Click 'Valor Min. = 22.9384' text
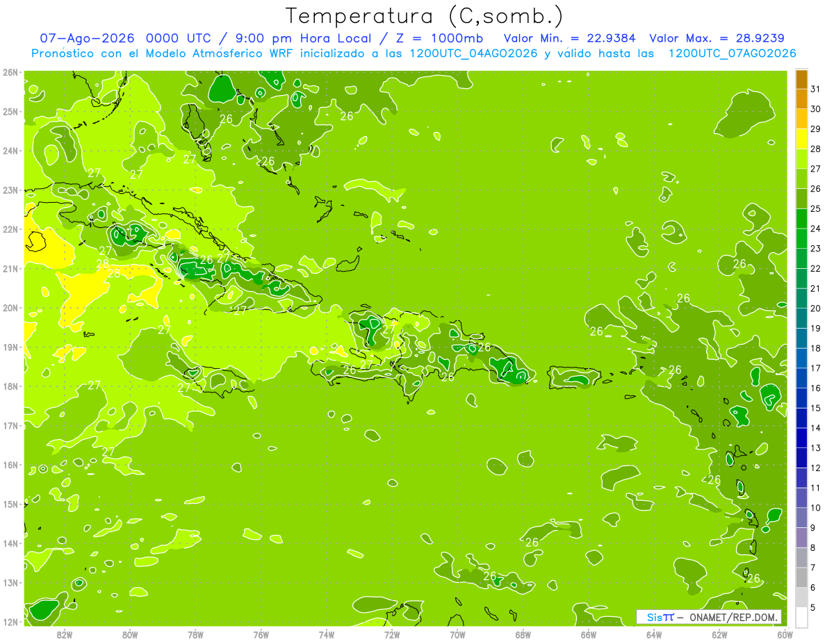Image resolution: width=834 pixels, height=644 pixels. point(571,38)
